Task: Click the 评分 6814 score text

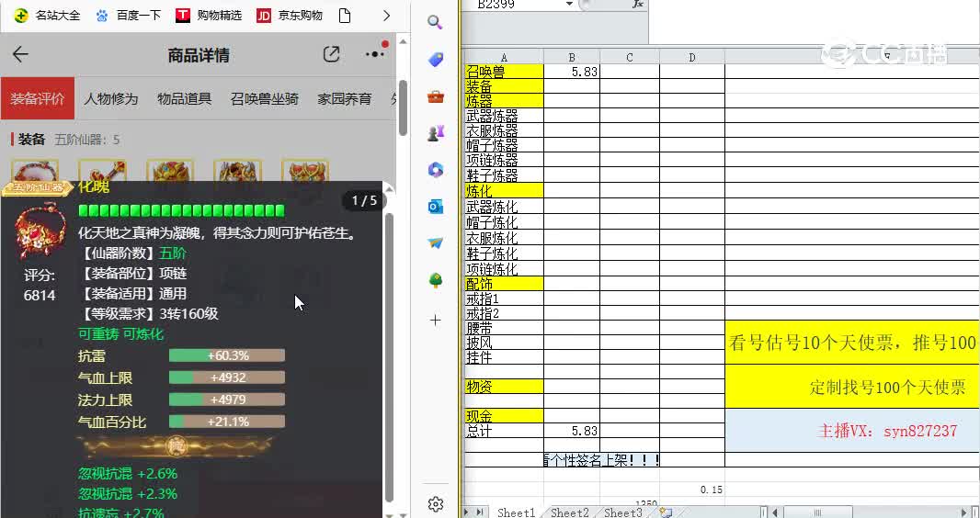Action: tap(40, 286)
